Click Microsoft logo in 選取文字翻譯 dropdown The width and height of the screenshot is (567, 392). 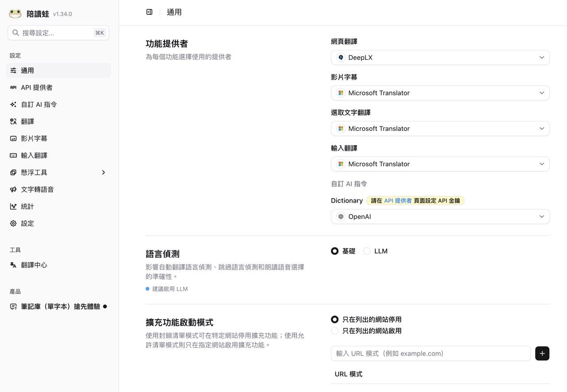coord(341,128)
